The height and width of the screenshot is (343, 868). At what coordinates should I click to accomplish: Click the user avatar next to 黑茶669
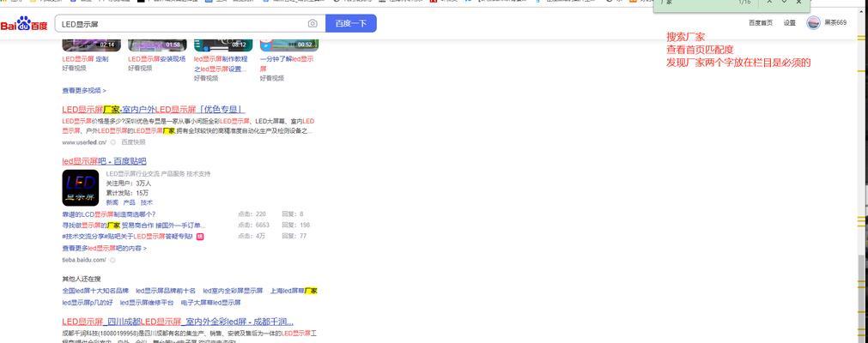coord(813,22)
